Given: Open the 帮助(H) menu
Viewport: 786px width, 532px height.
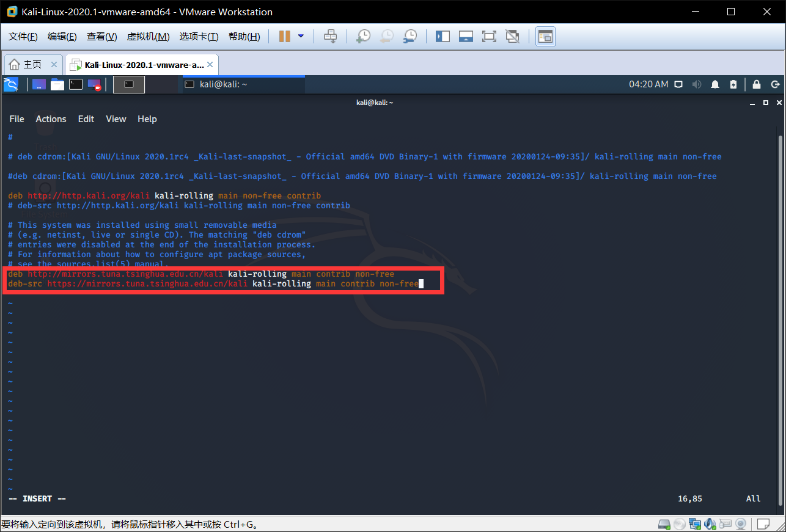Looking at the screenshot, I should [x=244, y=37].
